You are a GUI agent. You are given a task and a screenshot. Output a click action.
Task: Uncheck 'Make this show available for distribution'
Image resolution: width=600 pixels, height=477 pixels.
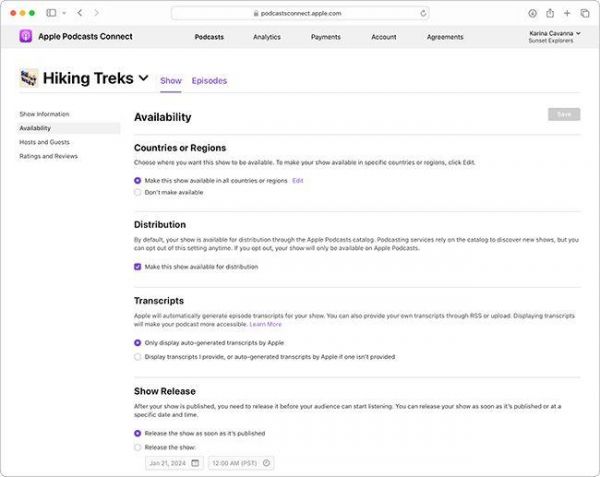(138, 267)
